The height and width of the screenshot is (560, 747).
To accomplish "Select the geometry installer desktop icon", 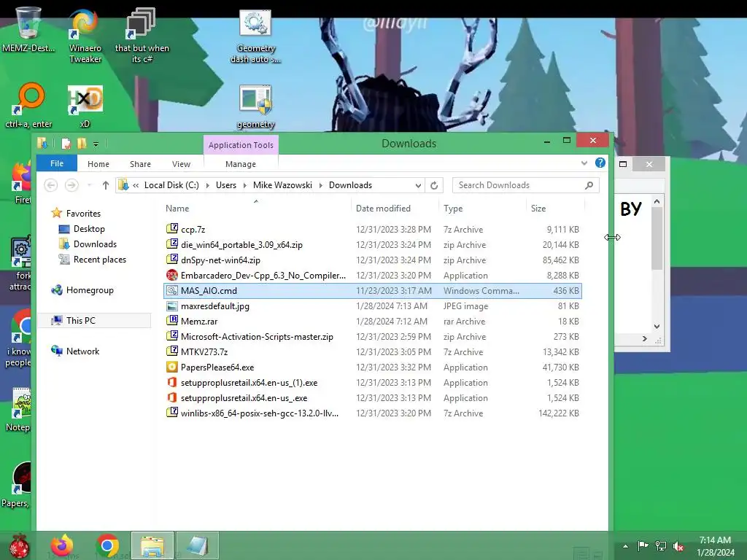I will 255,106.
